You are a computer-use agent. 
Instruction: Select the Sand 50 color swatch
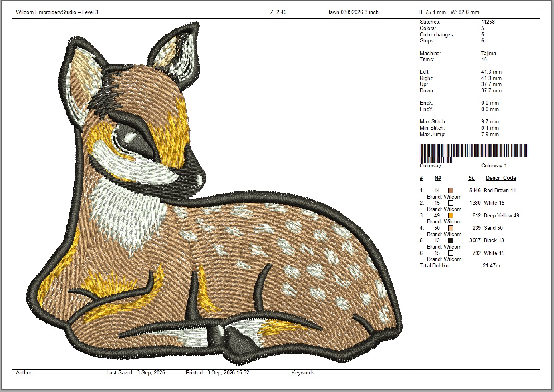(x=451, y=228)
